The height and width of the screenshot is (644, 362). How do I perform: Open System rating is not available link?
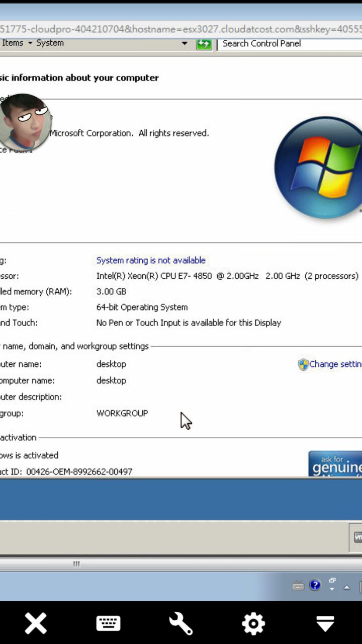click(x=151, y=260)
